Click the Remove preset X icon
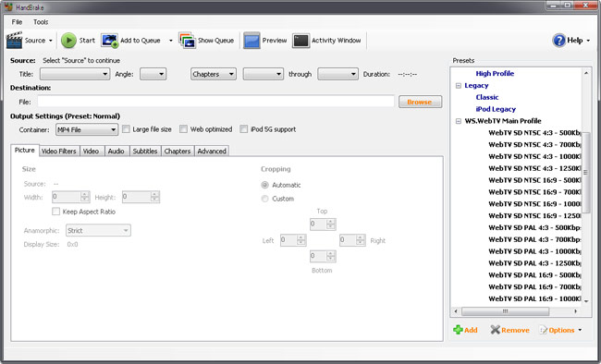This screenshot has height=364, width=601. point(496,330)
